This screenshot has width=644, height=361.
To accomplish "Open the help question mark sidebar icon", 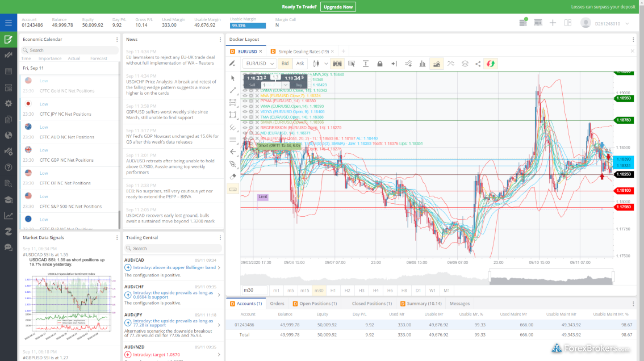I will click(x=8, y=167).
